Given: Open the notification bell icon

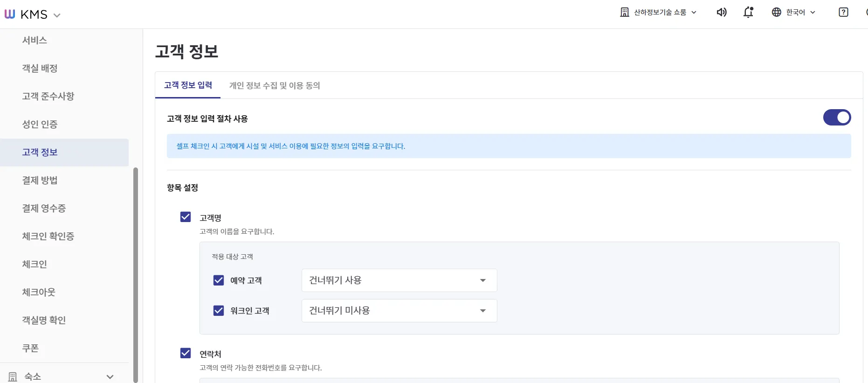Looking at the screenshot, I should click(748, 12).
